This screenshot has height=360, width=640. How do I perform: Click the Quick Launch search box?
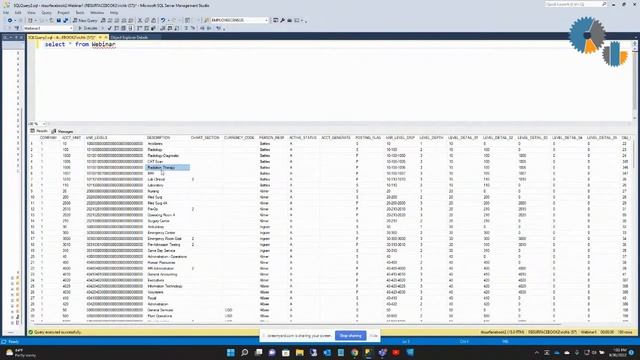[576, 4]
